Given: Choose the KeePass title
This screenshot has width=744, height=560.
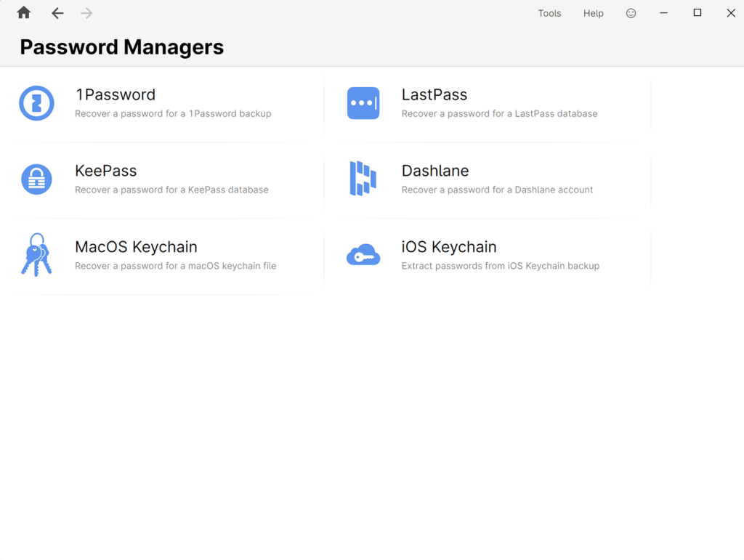Looking at the screenshot, I should click(106, 171).
